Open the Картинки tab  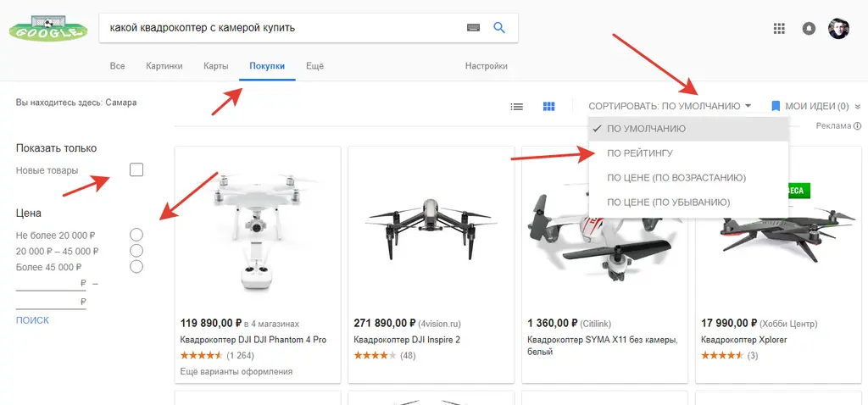164,66
